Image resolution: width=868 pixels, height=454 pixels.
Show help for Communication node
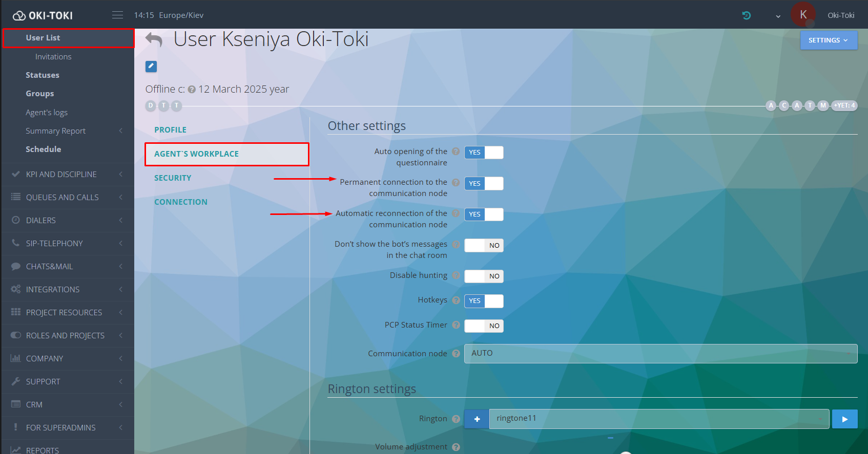click(456, 354)
